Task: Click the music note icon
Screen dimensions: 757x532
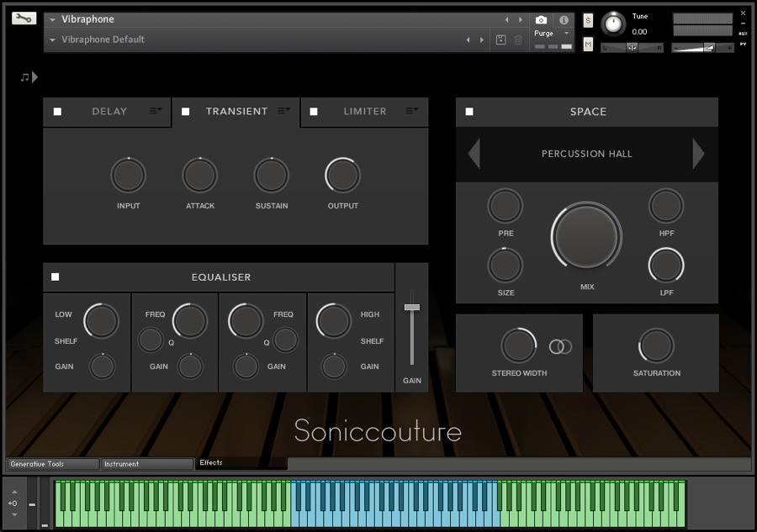Action: tap(25, 77)
